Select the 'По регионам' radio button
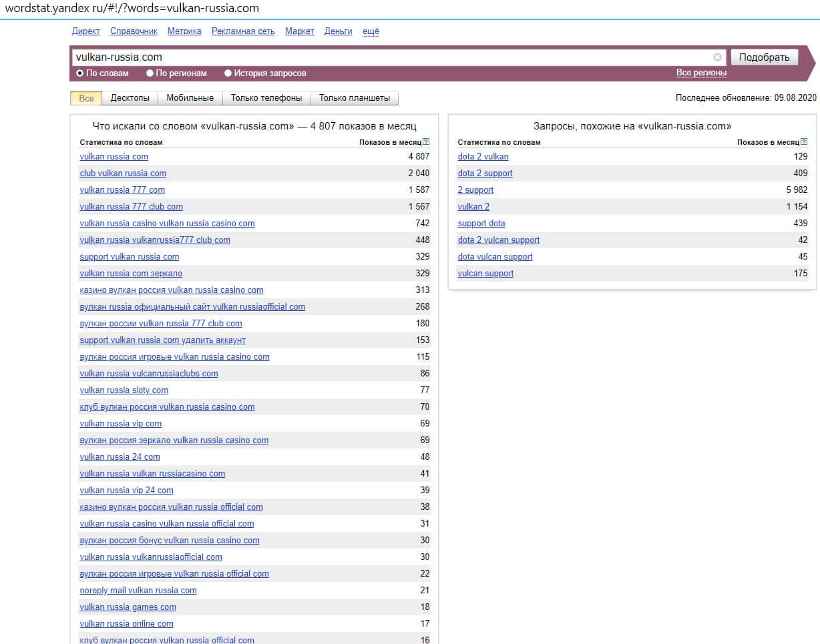The height and width of the screenshot is (644, 820). [150, 73]
